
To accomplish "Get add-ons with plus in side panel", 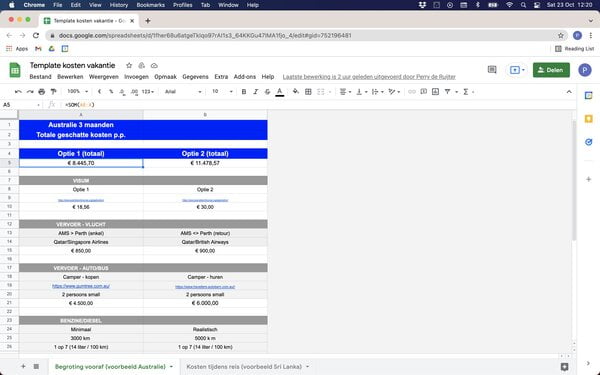I will click(x=589, y=179).
